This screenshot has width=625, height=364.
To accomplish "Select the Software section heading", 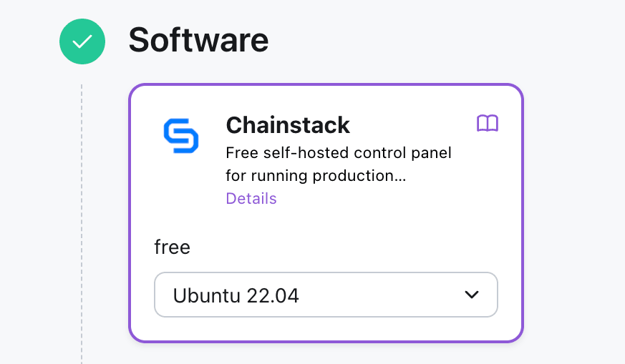I will [x=198, y=41].
